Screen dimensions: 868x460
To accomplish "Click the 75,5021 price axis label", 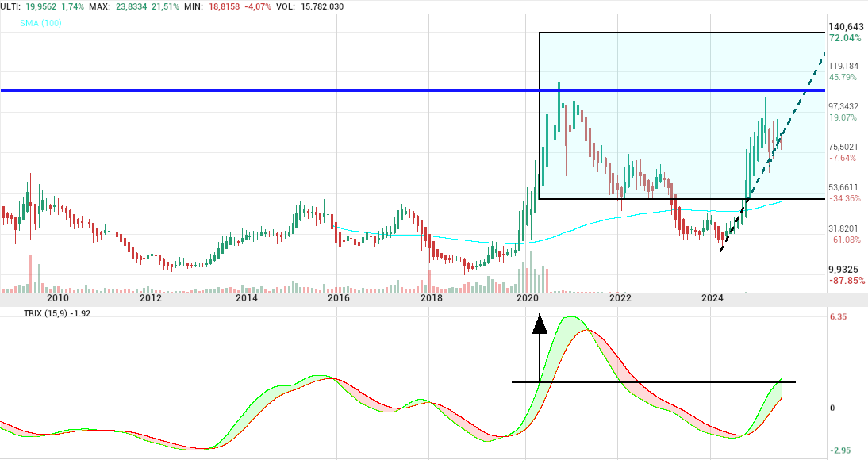I will pos(843,147).
